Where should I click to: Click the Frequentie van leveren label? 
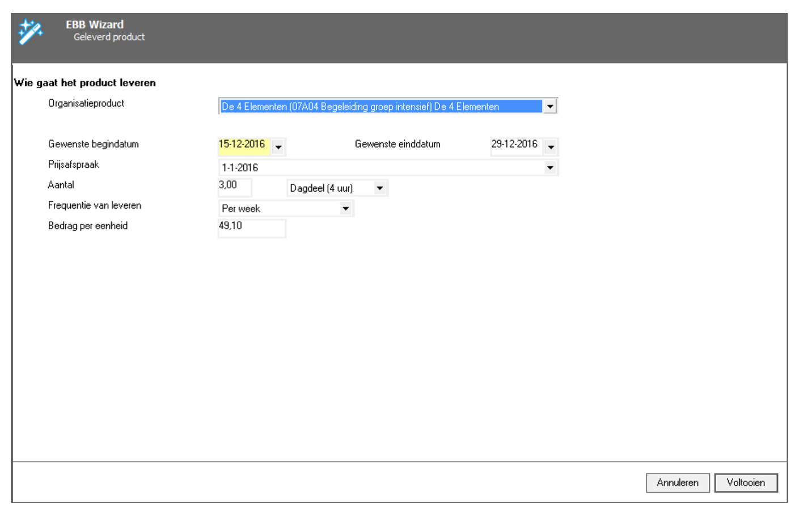95,205
